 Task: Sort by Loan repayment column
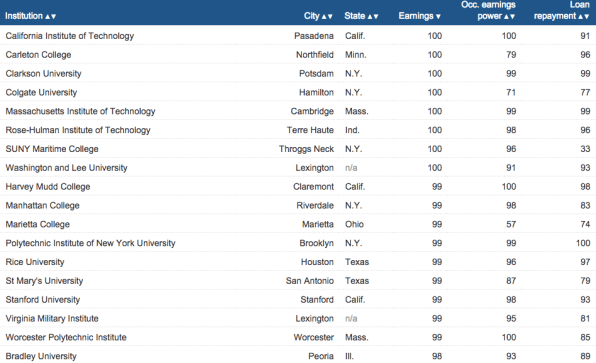561,10
